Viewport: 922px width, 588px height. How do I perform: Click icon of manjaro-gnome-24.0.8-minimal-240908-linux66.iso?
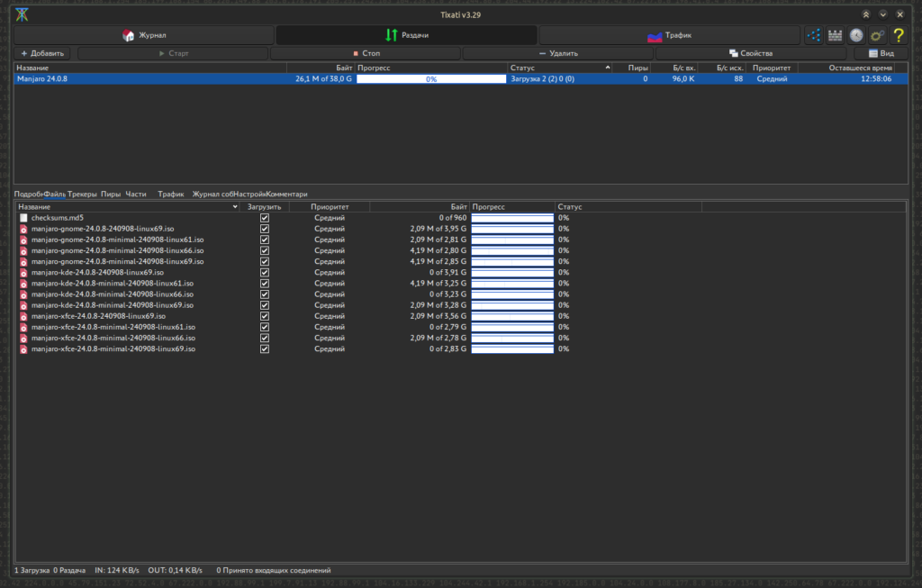coord(23,250)
